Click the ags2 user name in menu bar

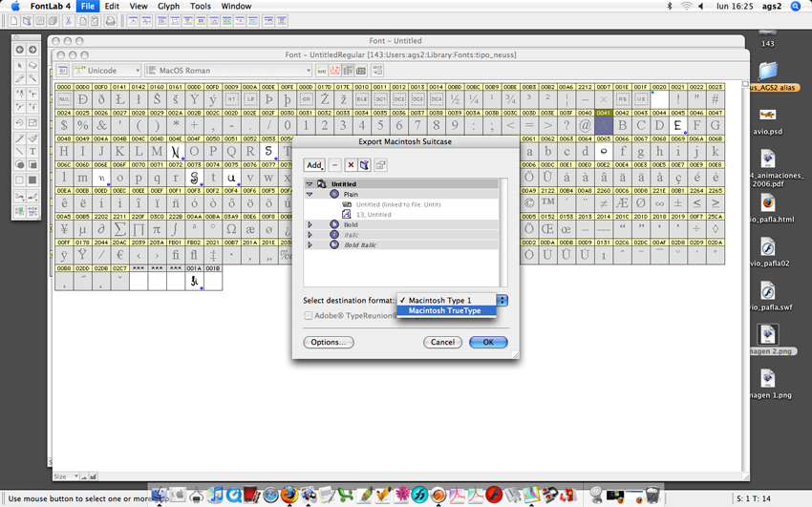(772, 7)
